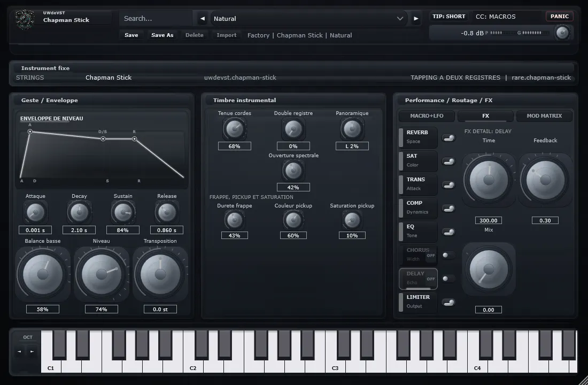
Task: Click the Decay knob
Action: point(79,212)
